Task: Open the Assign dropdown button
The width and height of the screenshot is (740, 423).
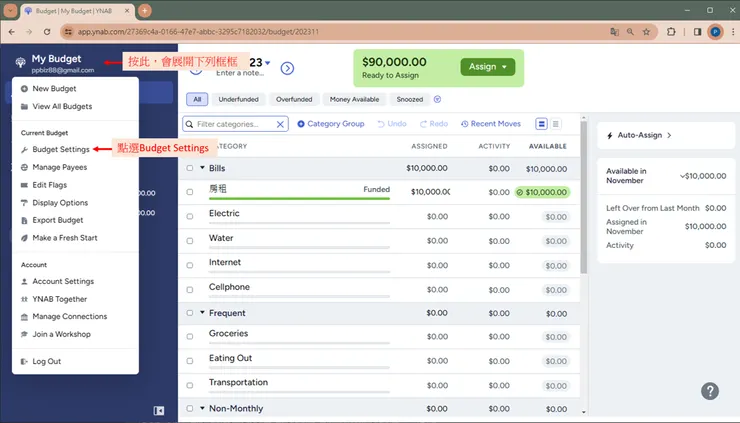Action: pos(488,67)
